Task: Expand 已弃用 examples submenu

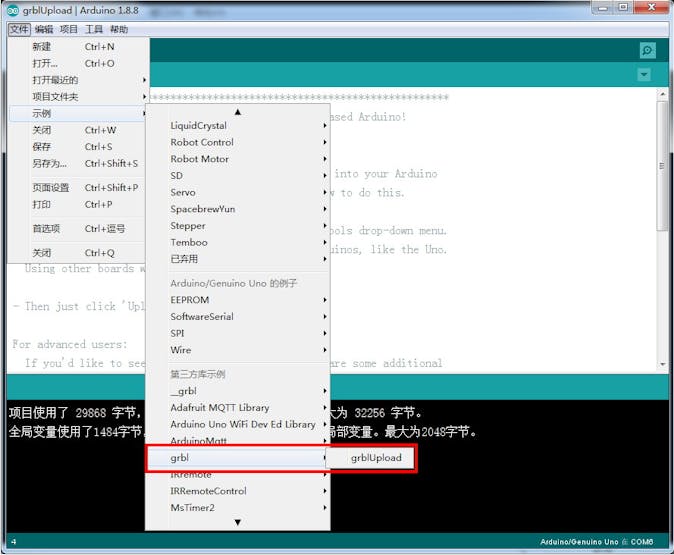Action: tap(238, 259)
